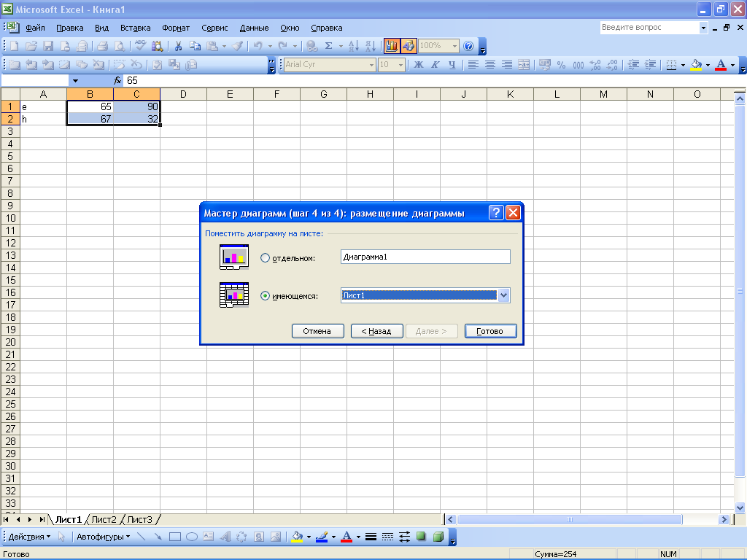
Task: Click the Chart Wizard toolbar icon
Action: [392, 46]
